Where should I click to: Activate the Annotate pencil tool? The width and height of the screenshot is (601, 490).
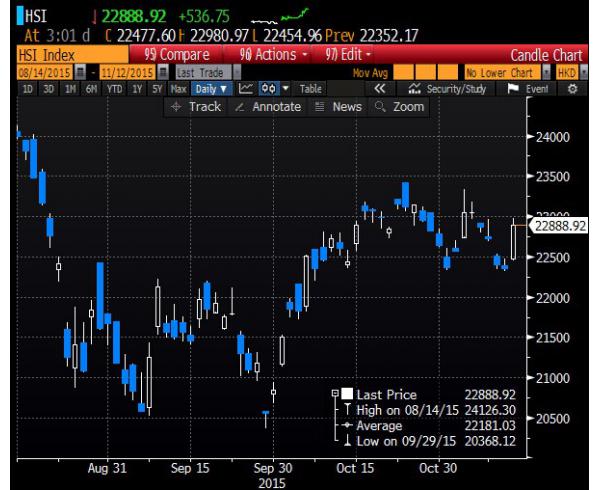(268, 107)
